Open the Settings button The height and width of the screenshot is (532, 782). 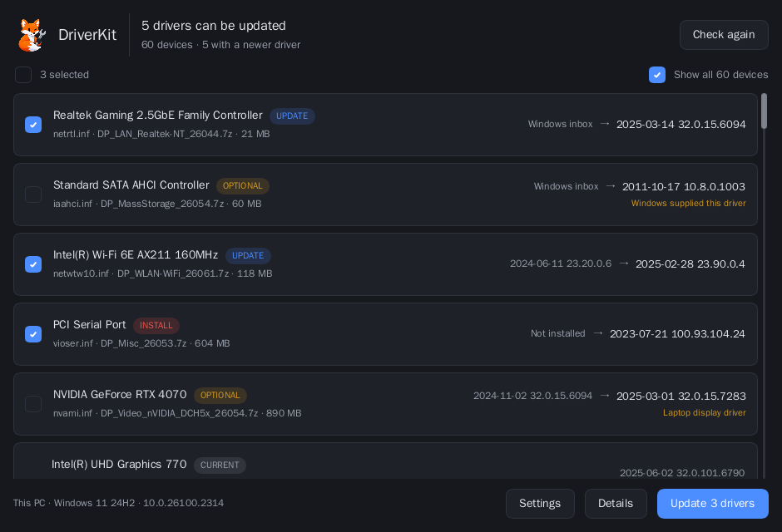pos(540,504)
